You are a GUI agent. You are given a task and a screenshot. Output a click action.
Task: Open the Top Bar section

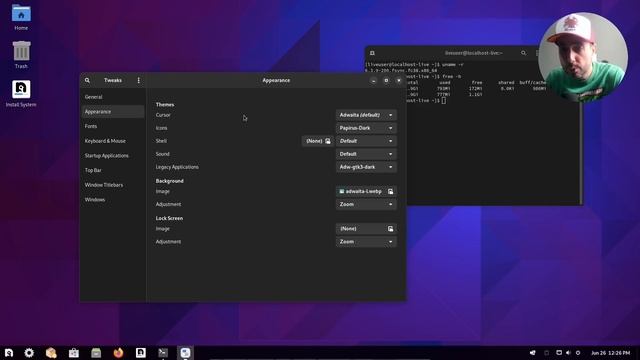point(113,171)
